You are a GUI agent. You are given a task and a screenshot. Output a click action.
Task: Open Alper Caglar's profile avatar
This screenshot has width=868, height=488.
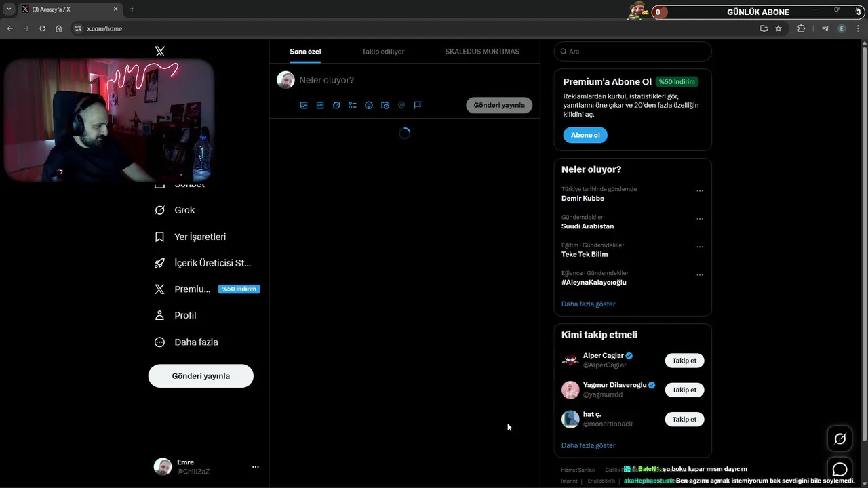(x=570, y=361)
